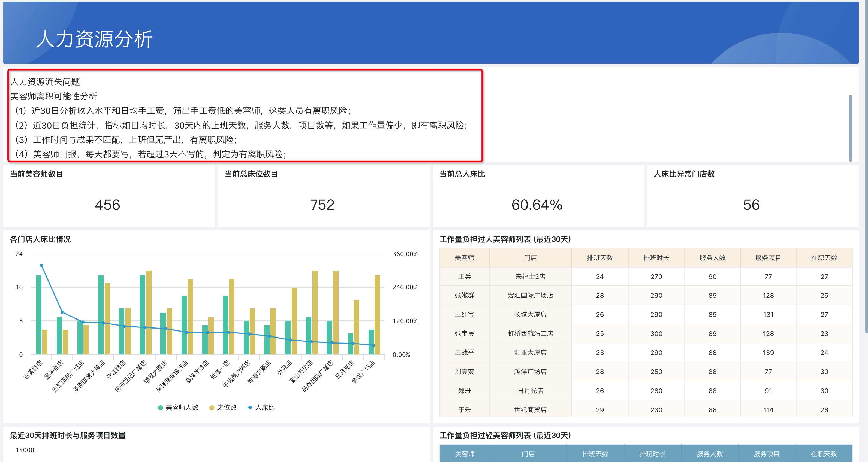Click the 古美路店 axis label
Image resolution: width=868 pixels, height=462 pixels.
(x=33, y=370)
